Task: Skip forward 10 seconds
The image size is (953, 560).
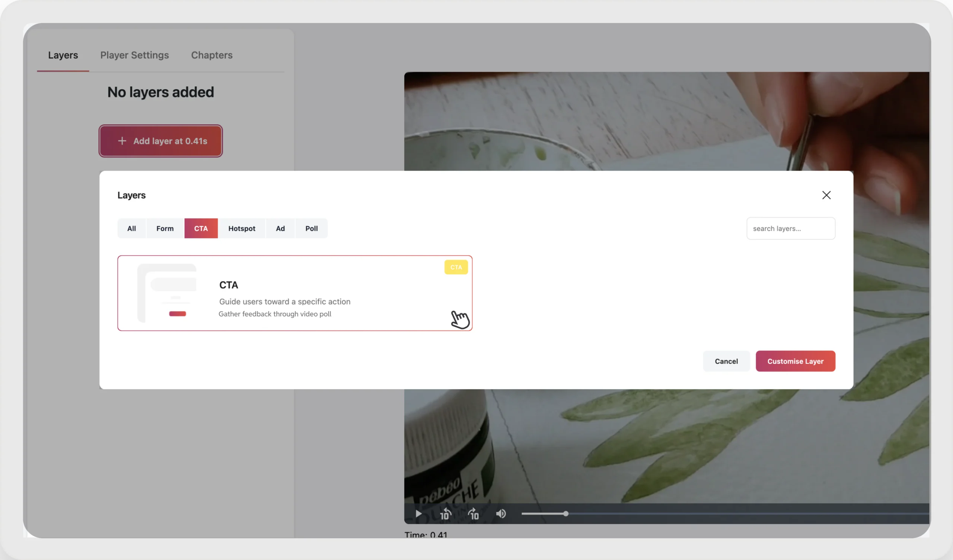Action: [474, 514]
